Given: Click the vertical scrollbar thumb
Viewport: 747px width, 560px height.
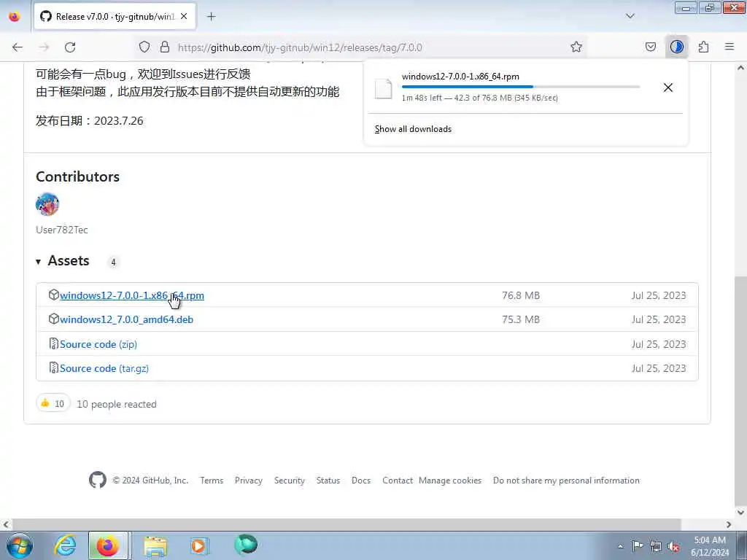Looking at the screenshot, I should tap(741, 391).
